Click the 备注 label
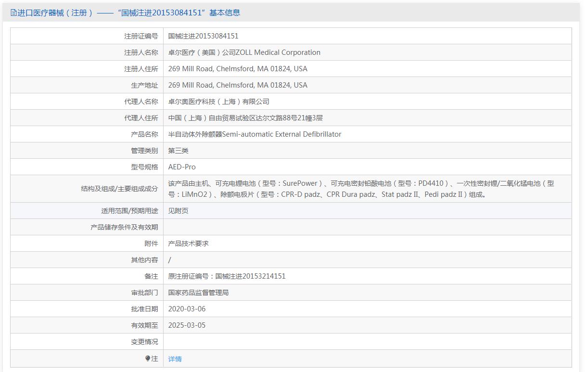Image resolution: width=588 pixels, height=372 pixels. [x=151, y=276]
